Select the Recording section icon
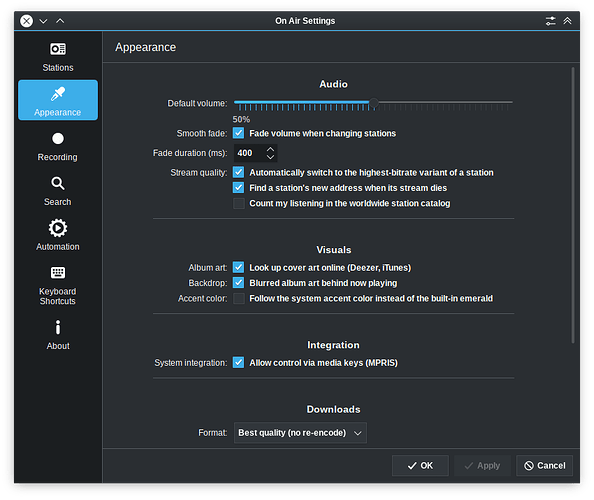594x500 pixels. pos(58,139)
